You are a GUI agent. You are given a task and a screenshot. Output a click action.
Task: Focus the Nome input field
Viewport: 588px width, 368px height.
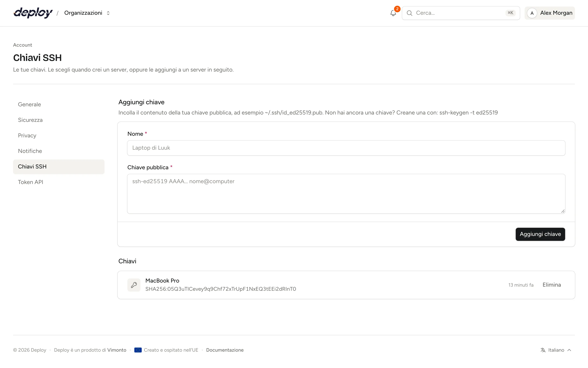point(346,148)
